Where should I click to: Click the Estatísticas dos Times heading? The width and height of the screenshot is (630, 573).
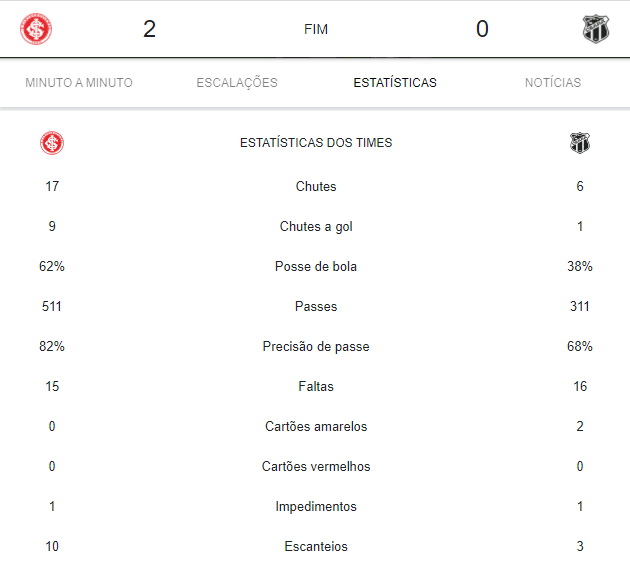coord(316,143)
